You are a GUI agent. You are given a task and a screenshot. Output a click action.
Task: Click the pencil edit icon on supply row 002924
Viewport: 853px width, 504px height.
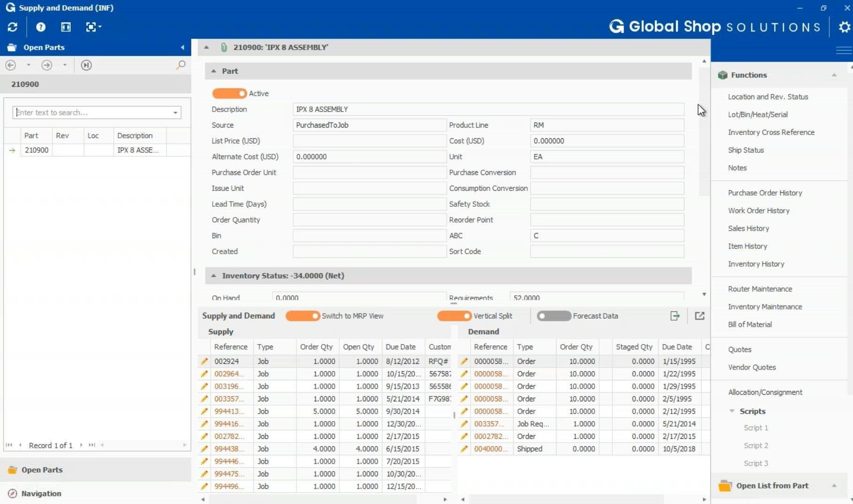point(204,361)
